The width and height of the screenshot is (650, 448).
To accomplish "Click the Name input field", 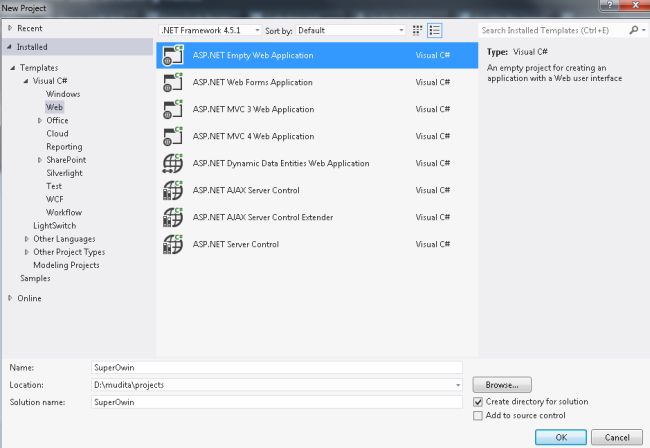I will (x=276, y=368).
